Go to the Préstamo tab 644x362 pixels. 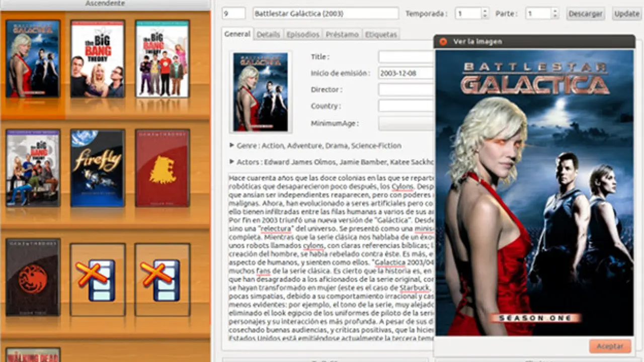[x=342, y=34]
